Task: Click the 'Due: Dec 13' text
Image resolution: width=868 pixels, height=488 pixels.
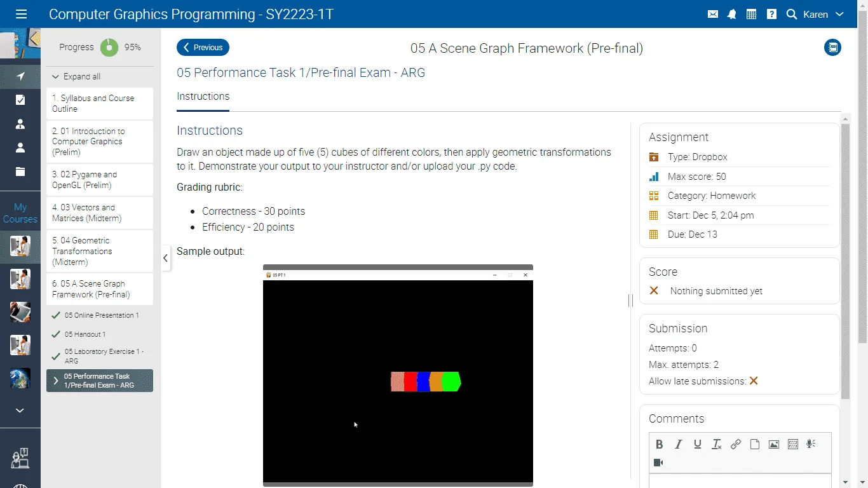Action: click(693, 234)
